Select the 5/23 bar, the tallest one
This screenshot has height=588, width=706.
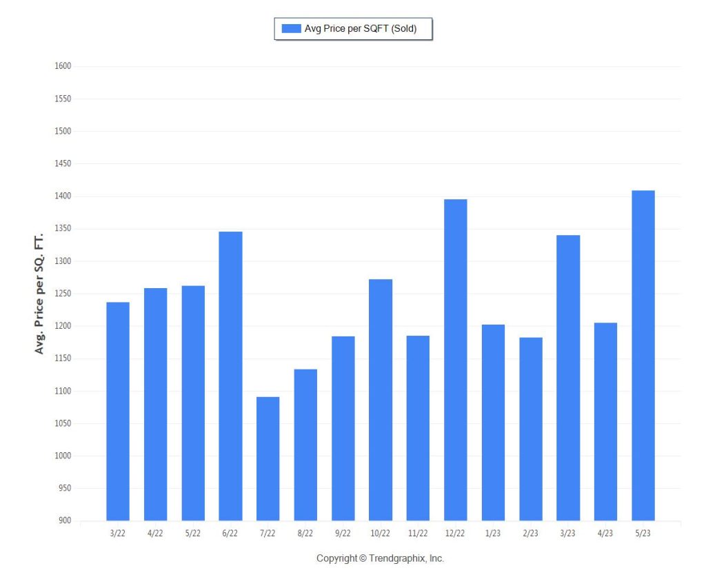coord(643,356)
